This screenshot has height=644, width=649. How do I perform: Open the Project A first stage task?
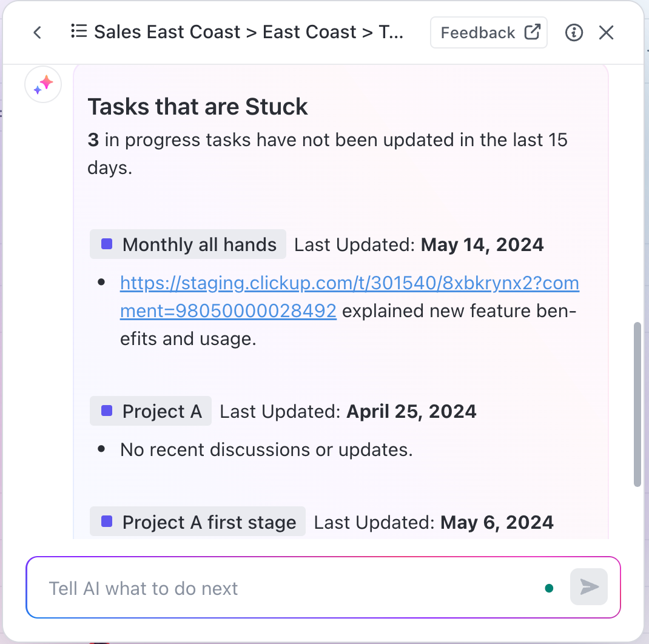pos(198,522)
